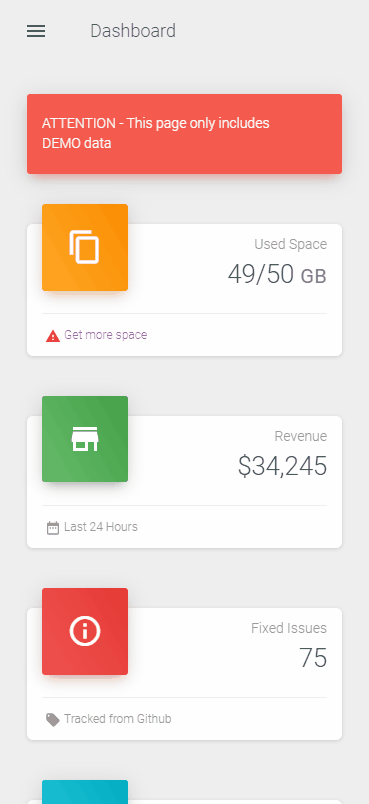Click the red ATTENTION demo data banner
This screenshot has width=369, height=804.
coord(184,134)
